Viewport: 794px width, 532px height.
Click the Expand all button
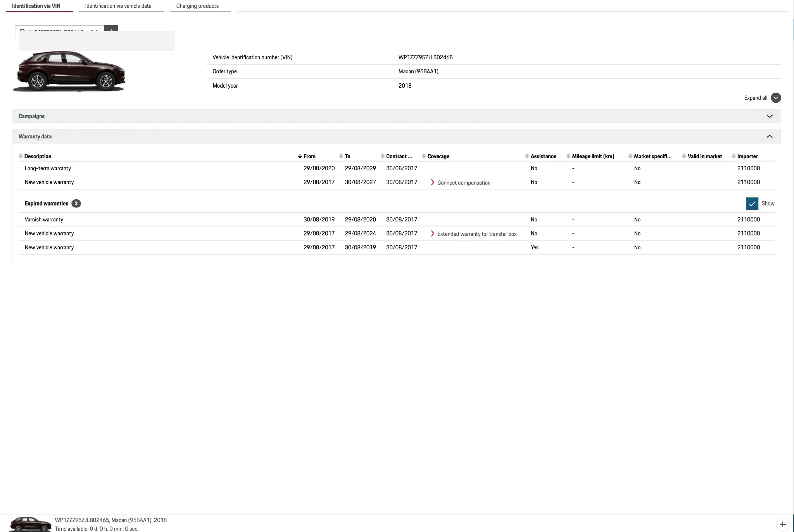pyautogui.click(x=775, y=98)
